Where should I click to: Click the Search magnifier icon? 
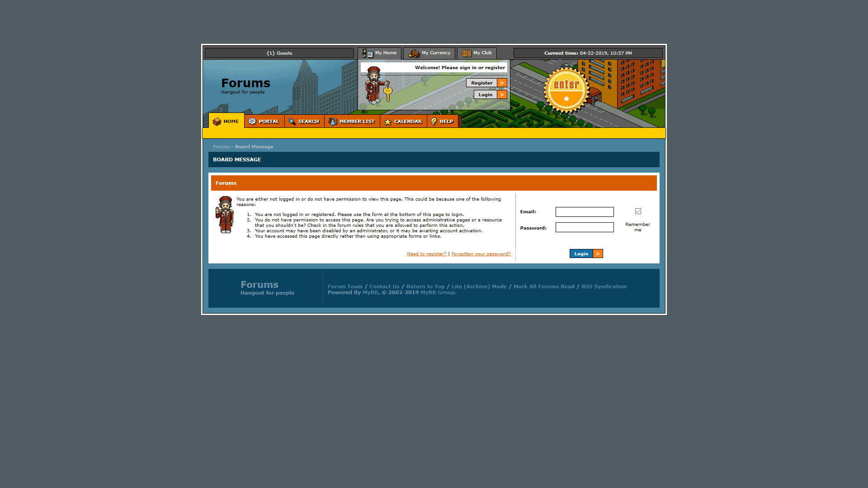292,121
